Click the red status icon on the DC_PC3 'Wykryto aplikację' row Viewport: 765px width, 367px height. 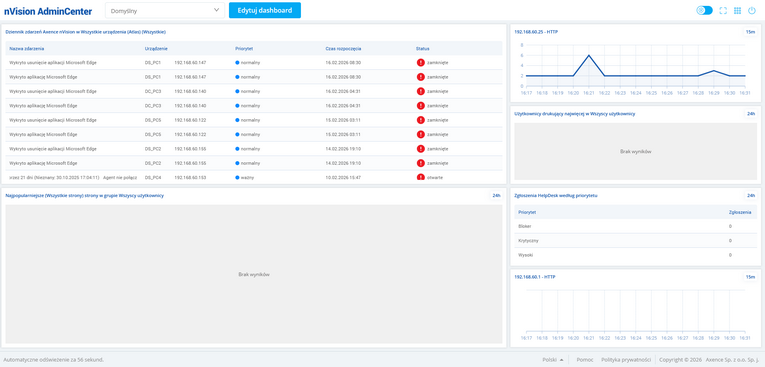click(x=421, y=105)
